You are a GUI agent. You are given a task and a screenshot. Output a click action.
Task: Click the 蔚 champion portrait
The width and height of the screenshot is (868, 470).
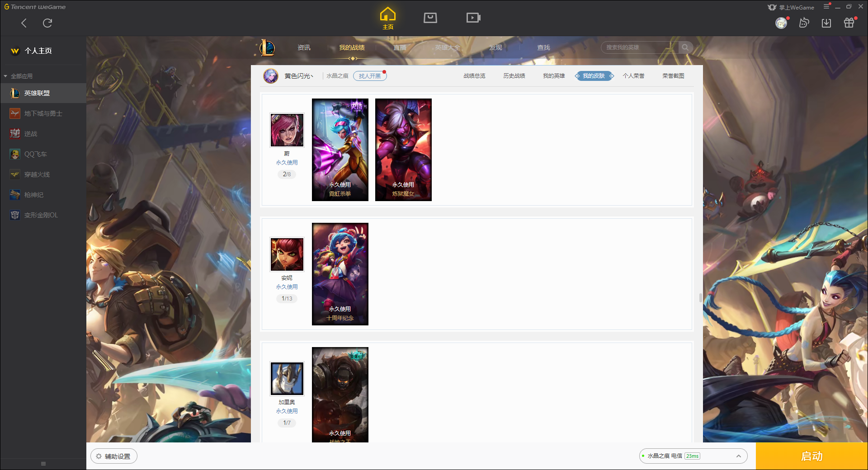[287, 130]
